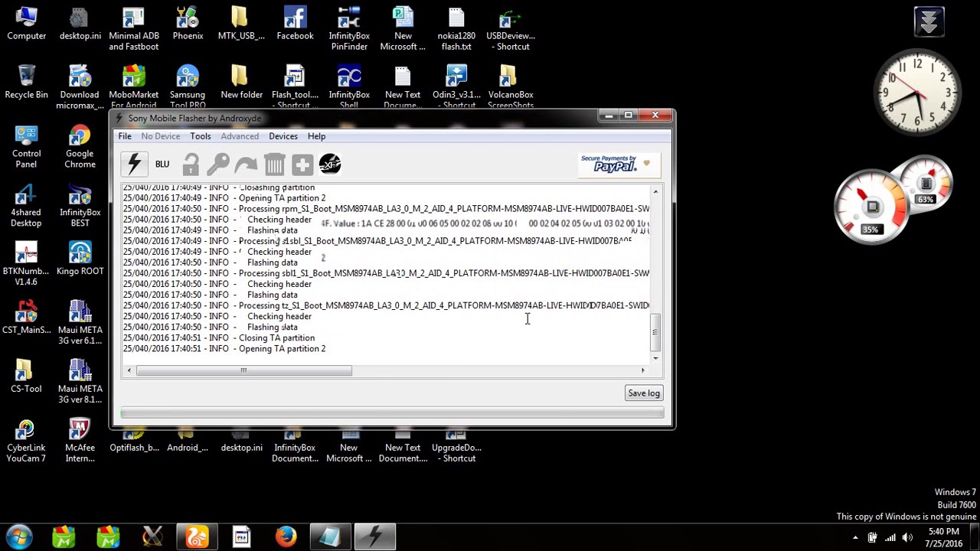Image resolution: width=980 pixels, height=551 pixels.
Task: Select the nokia1280 flash.txt file
Action: [456, 30]
